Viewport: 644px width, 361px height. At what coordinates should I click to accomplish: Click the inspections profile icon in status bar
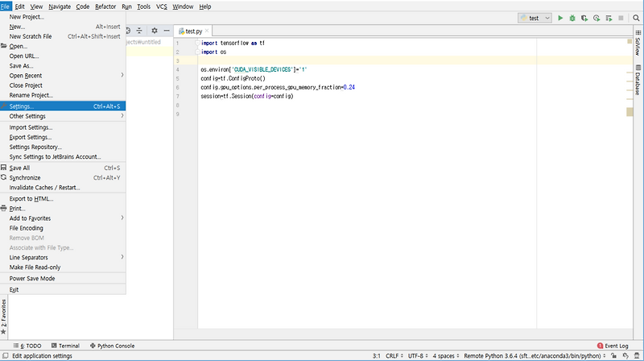[x=625, y=356]
